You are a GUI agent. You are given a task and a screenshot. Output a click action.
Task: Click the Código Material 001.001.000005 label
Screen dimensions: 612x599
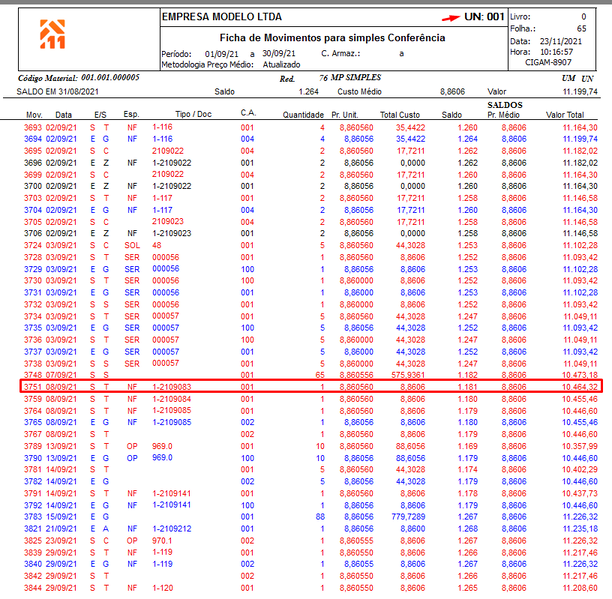click(78, 78)
